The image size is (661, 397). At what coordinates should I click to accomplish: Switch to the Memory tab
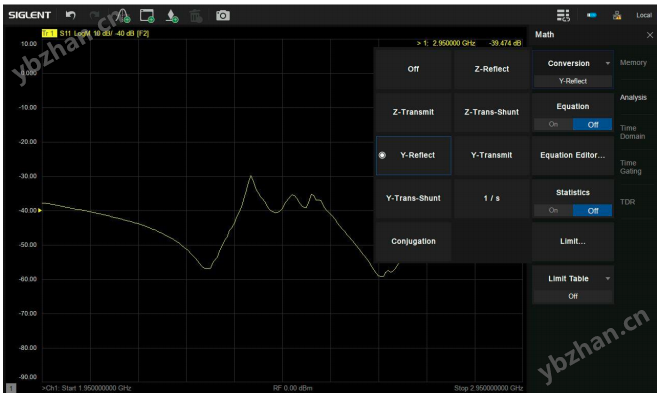pos(633,62)
